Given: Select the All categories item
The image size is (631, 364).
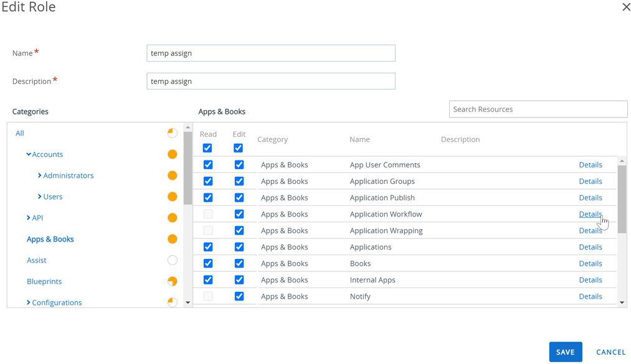Looking at the screenshot, I should [20, 133].
